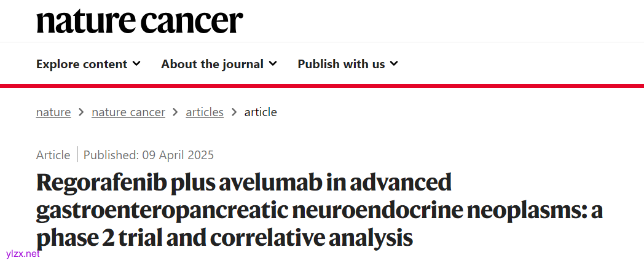Screen dimensions: 644x263
Task: Click the breadcrumb arrow after 'nature cancer'
Action: pyautogui.click(x=176, y=112)
